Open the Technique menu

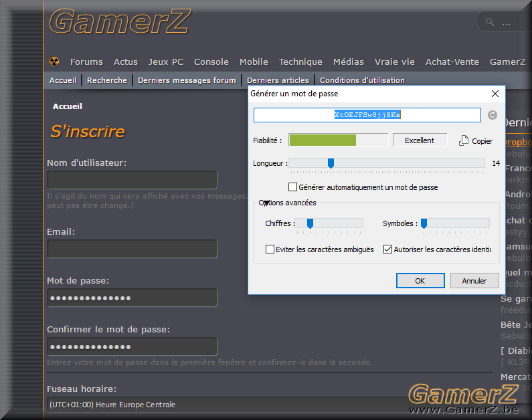(300, 62)
